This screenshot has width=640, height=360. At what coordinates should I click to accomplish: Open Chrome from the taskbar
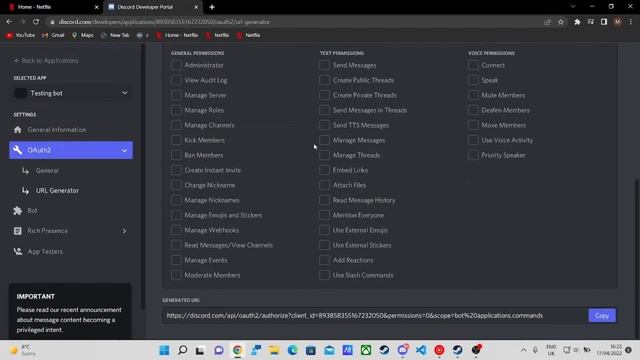click(237, 350)
